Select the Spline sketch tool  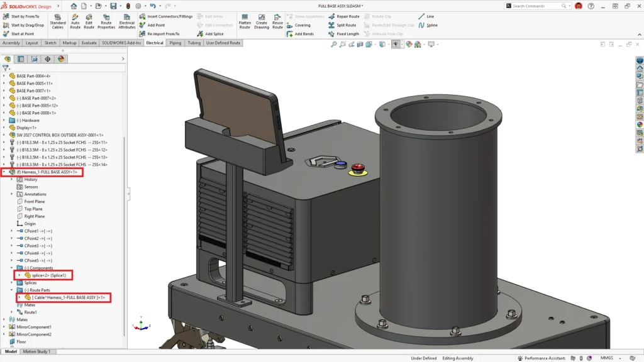coord(428,25)
